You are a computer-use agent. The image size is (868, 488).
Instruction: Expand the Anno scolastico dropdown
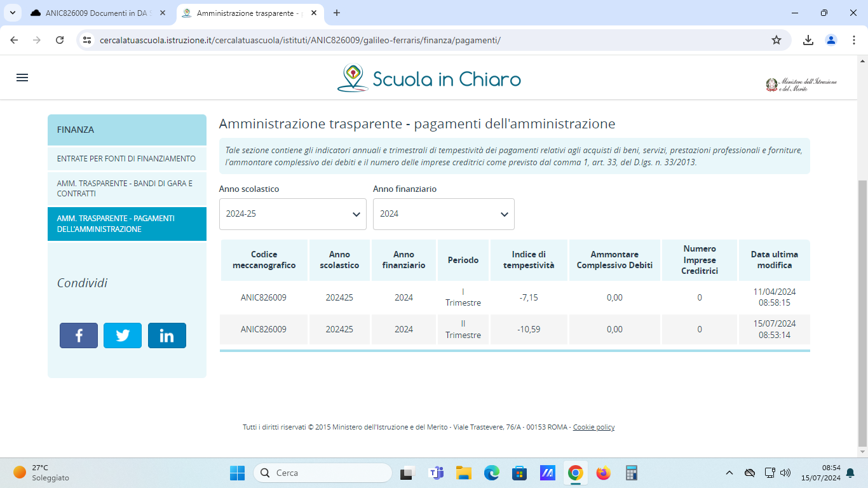292,214
